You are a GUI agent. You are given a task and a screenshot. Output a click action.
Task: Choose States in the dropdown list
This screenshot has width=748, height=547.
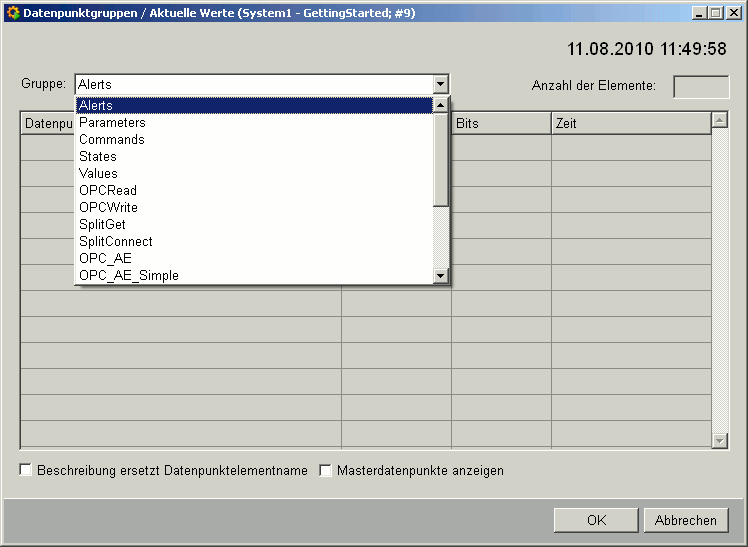pyautogui.click(x=98, y=157)
